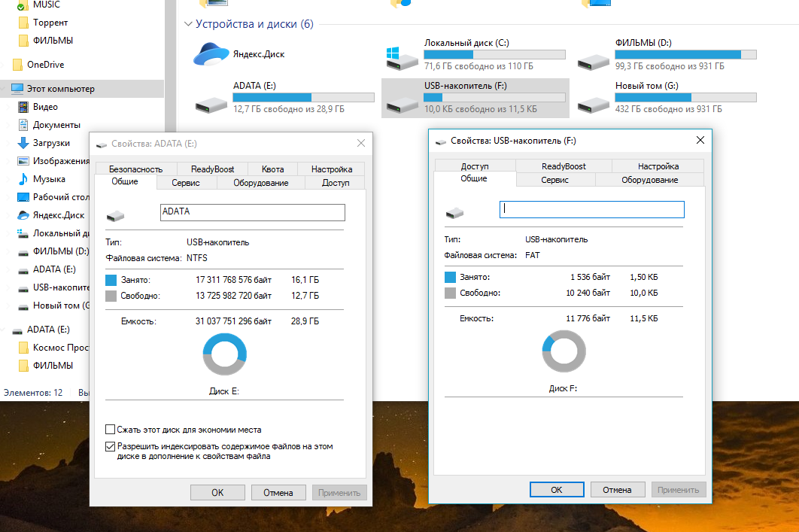799x532 pixels.
Task: Collapse the 'Устройства и диски' group
Action: 188,24
